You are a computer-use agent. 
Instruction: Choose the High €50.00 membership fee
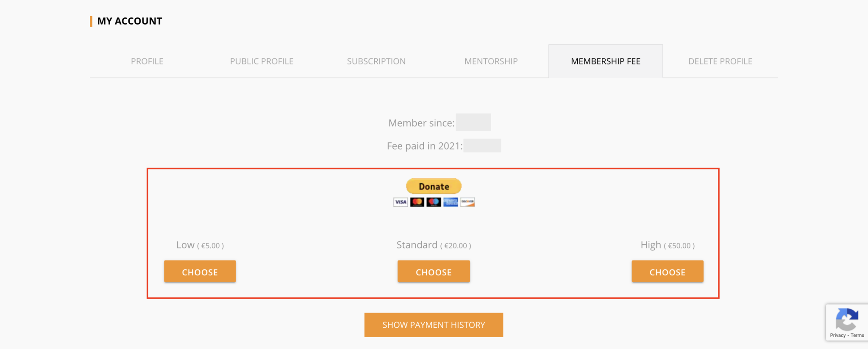[668, 271]
